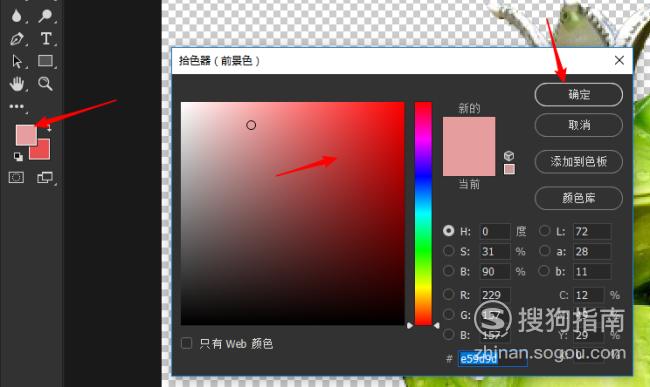
Task: Select the S saturation radio button
Action: click(x=449, y=251)
